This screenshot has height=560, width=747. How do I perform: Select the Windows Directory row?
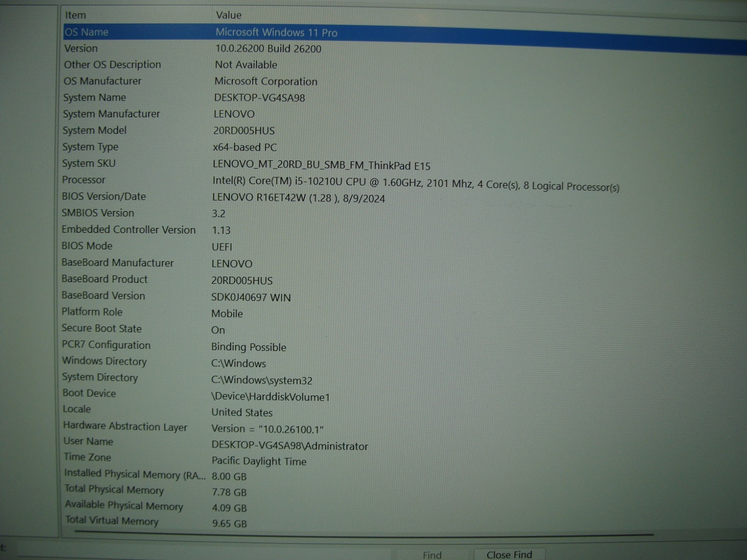pos(104,361)
